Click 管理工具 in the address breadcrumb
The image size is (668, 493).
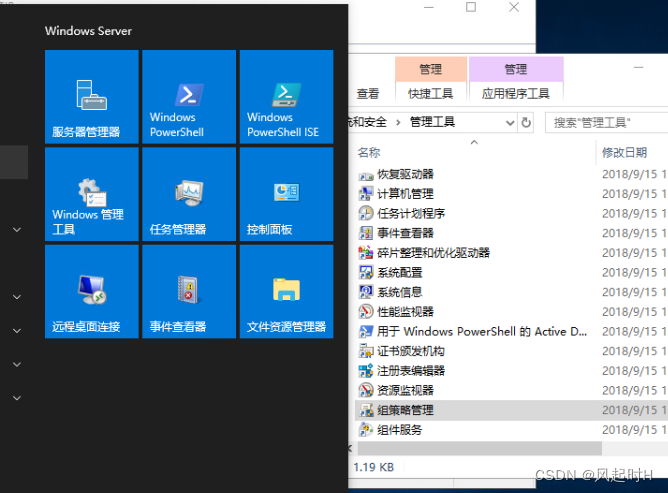pos(432,122)
